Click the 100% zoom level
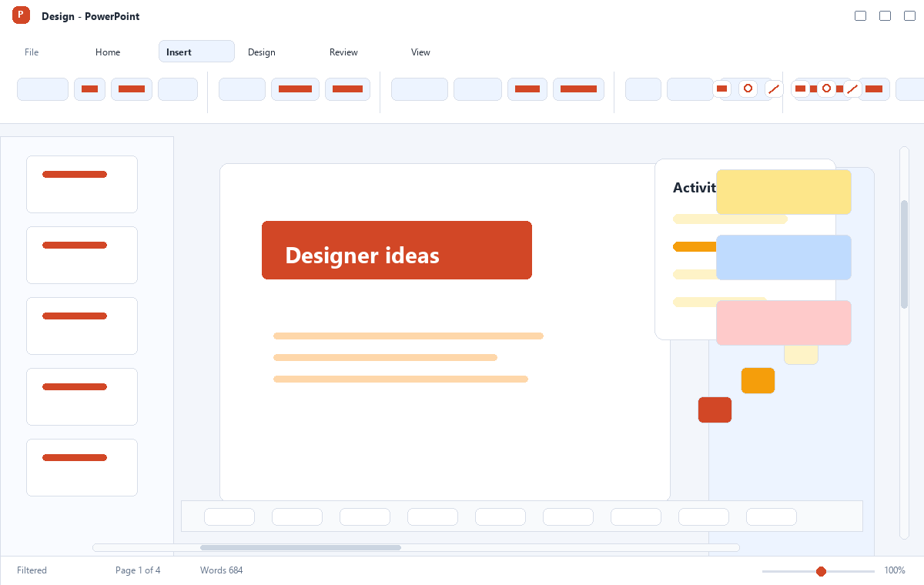 pos(895,570)
